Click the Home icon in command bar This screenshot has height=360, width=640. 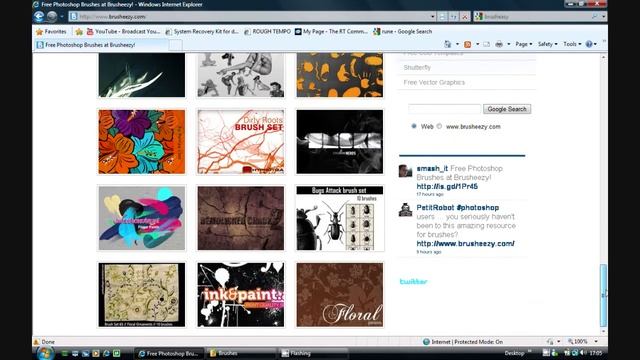click(x=448, y=44)
